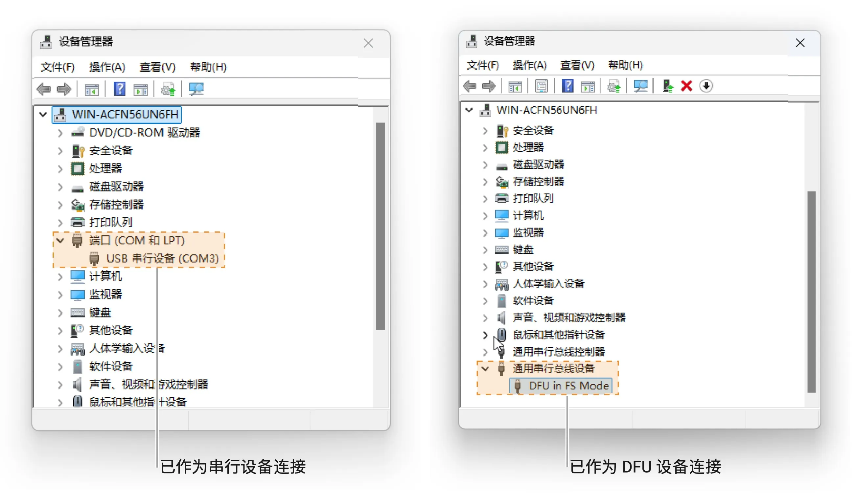856x504 pixels.
Task: Expand 鼠标和其他指针设备 in right window
Action: [485, 336]
